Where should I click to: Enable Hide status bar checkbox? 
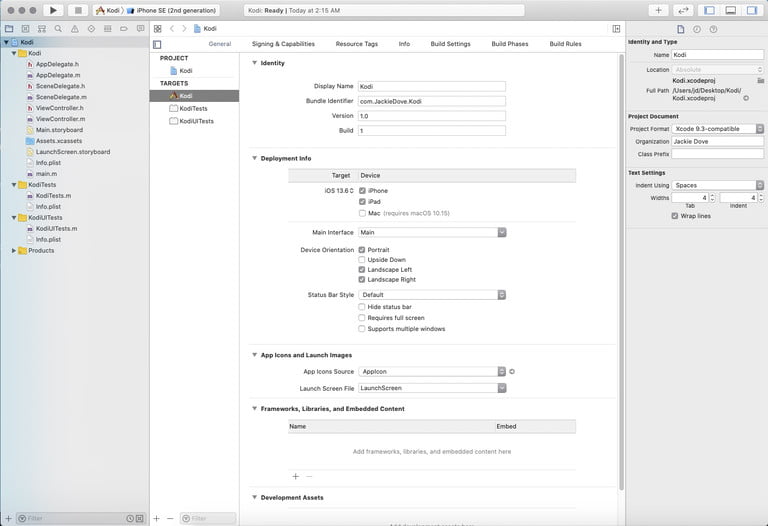pyautogui.click(x=362, y=307)
